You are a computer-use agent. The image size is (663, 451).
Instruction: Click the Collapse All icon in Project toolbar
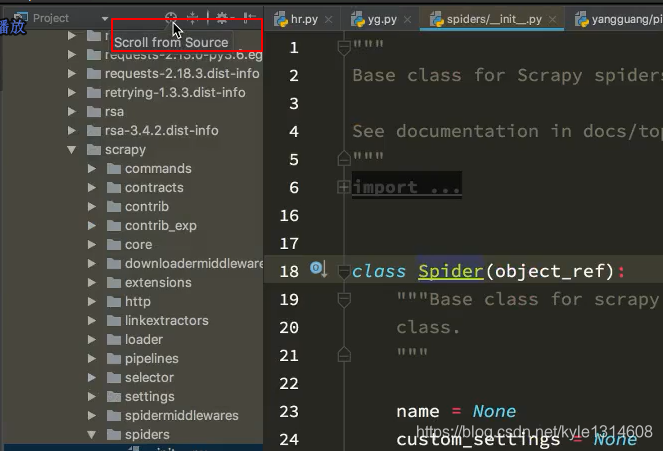(x=192, y=18)
